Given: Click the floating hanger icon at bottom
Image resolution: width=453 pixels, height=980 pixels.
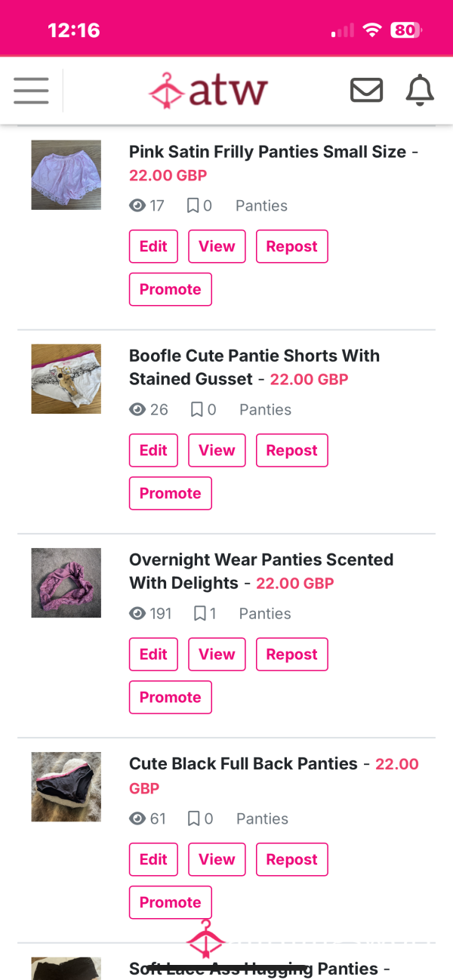Looking at the screenshot, I should tap(206, 939).
